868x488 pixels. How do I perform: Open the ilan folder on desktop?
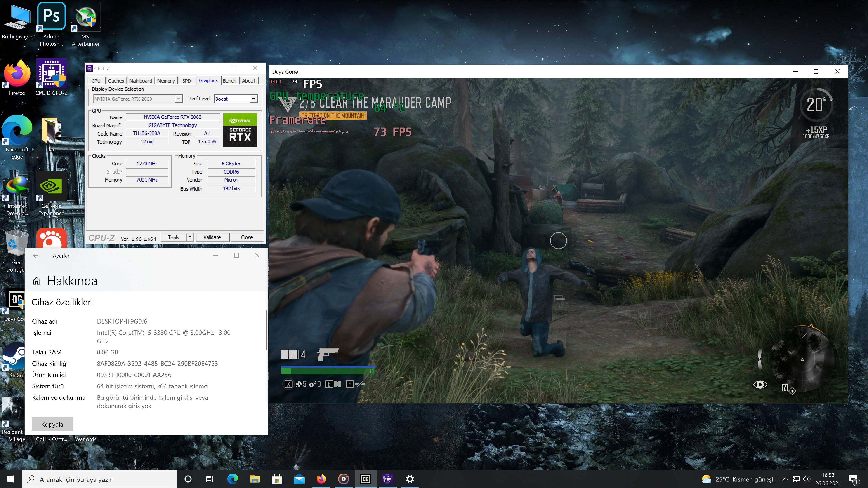tap(51, 135)
